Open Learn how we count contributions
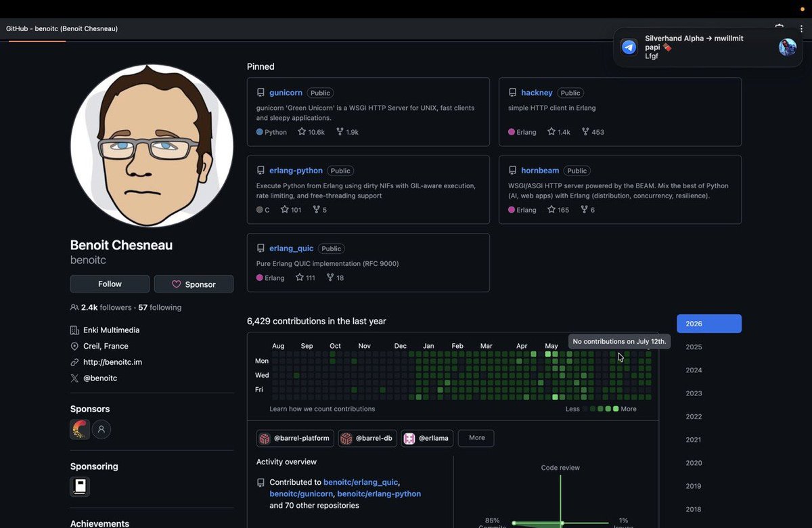The image size is (812, 528). (322, 409)
